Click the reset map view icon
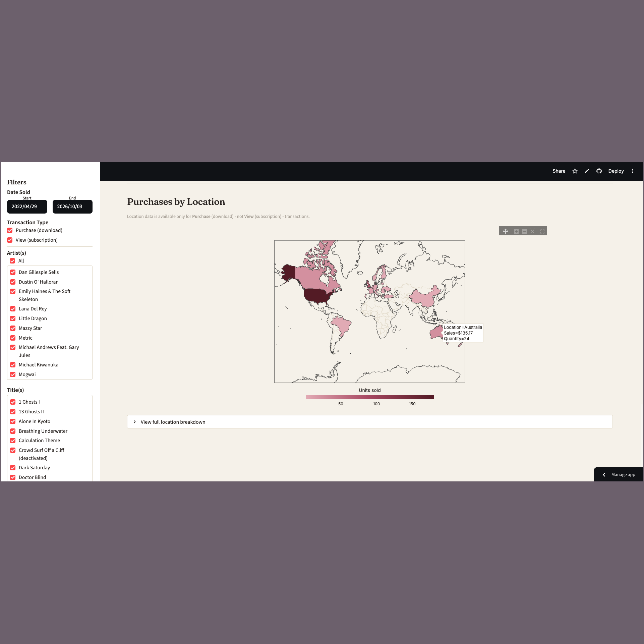The image size is (644, 644). point(532,231)
